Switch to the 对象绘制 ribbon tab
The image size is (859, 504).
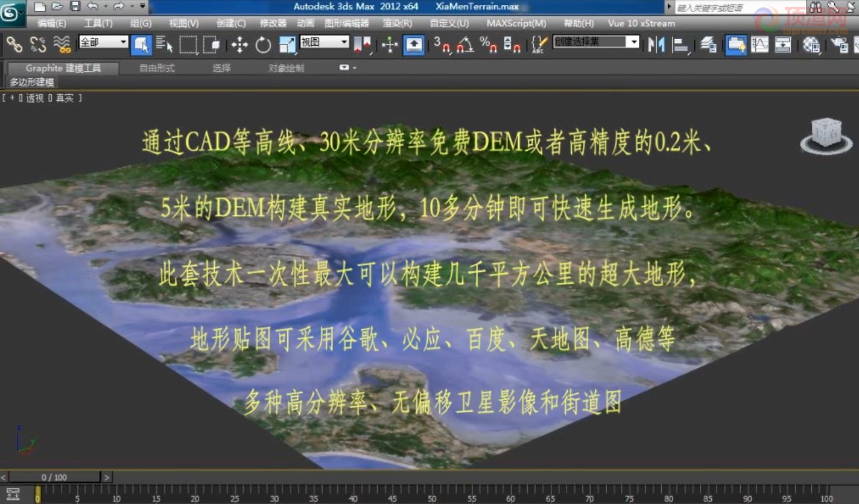tap(287, 68)
